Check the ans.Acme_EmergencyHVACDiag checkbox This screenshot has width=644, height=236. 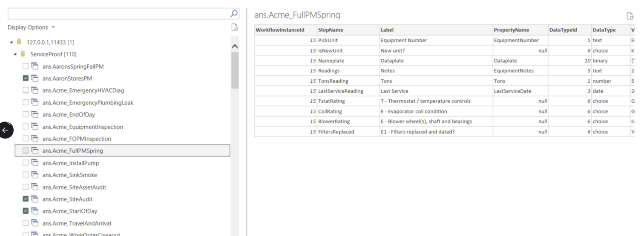25,90
